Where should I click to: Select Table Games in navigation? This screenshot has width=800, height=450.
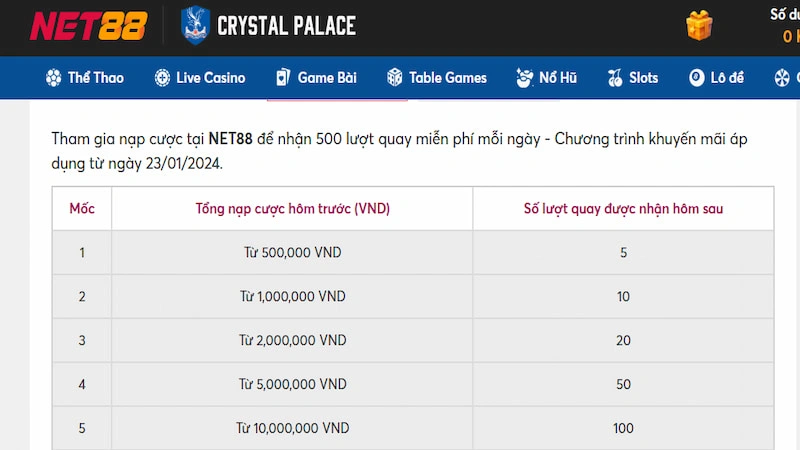tap(437, 78)
